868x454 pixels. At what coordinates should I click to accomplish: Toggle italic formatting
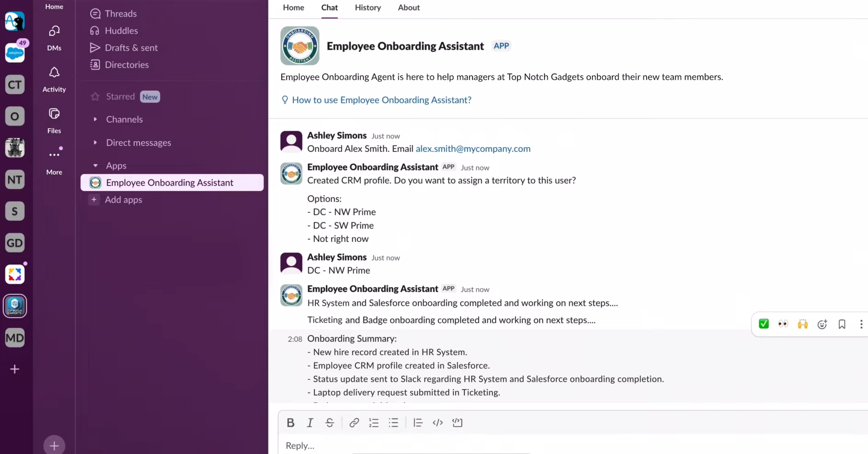pyautogui.click(x=310, y=423)
